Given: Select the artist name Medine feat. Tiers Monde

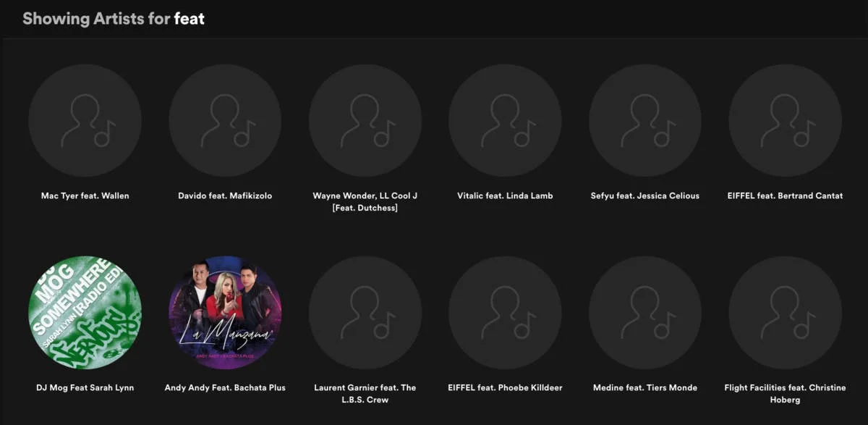Looking at the screenshot, I should tap(644, 387).
